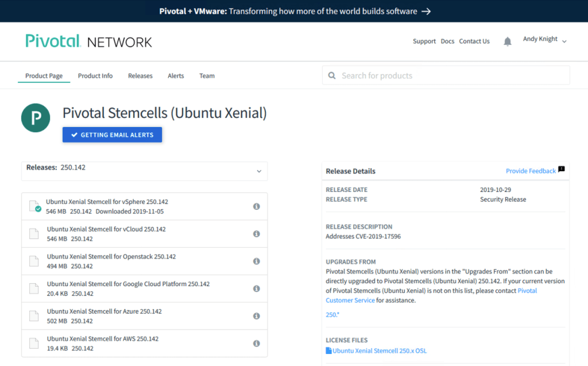Click info icon for Openstack stemcell

point(257,261)
